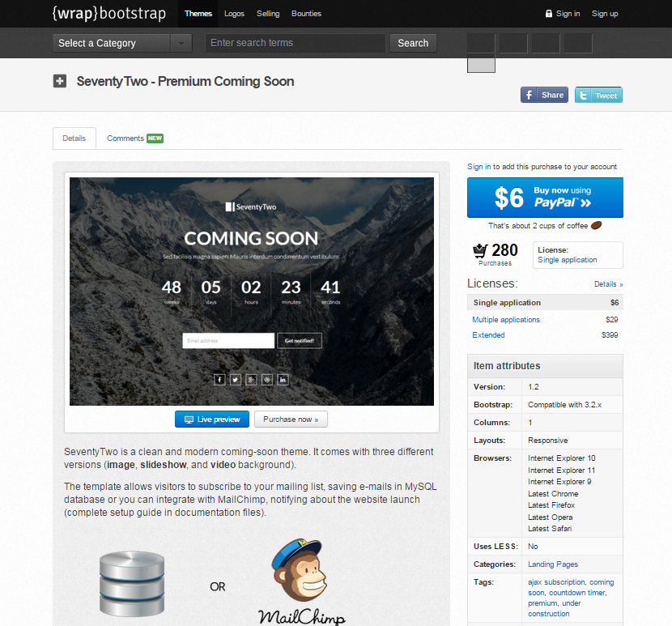Viewport: 672px width, 626px height.
Task: Open the Logos menu item
Action: pyautogui.click(x=234, y=13)
